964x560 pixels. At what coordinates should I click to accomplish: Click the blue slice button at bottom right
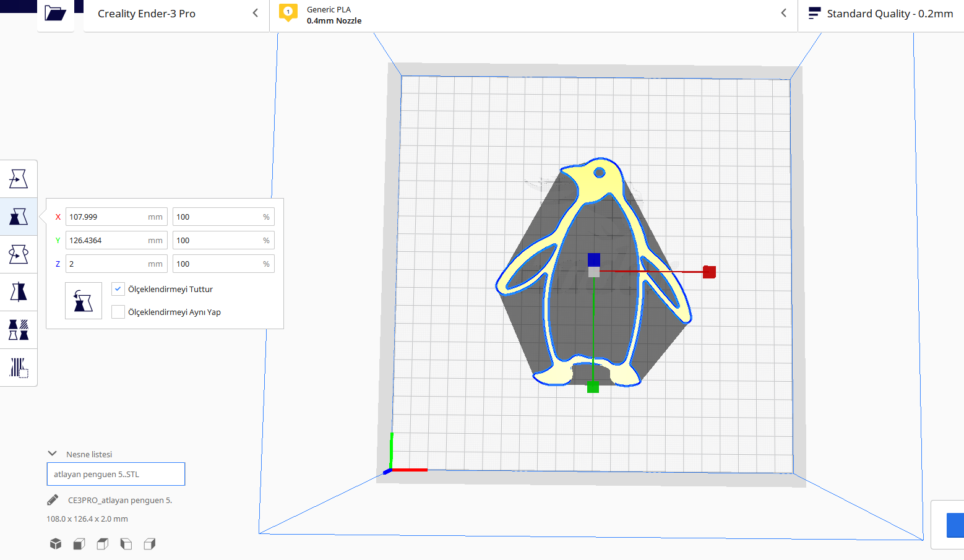[955, 525]
